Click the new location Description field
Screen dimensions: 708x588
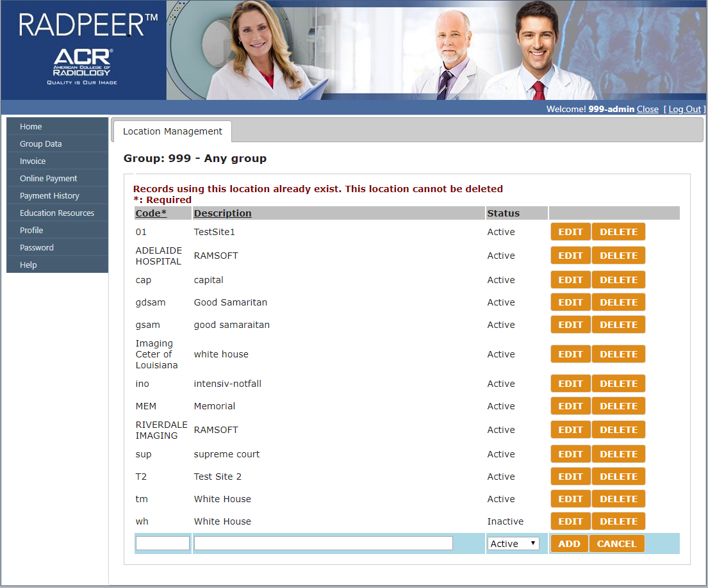pyautogui.click(x=323, y=544)
